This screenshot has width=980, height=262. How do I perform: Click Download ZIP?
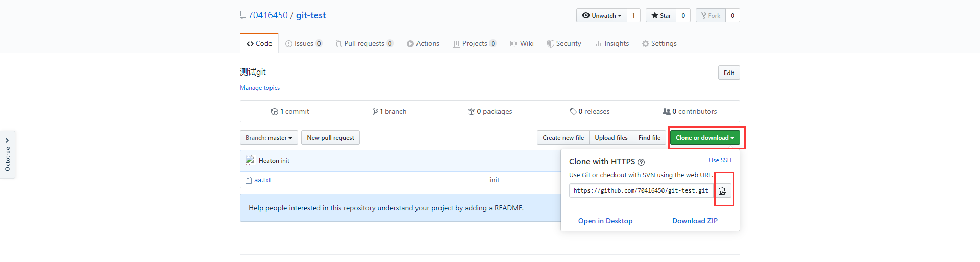(x=695, y=221)
